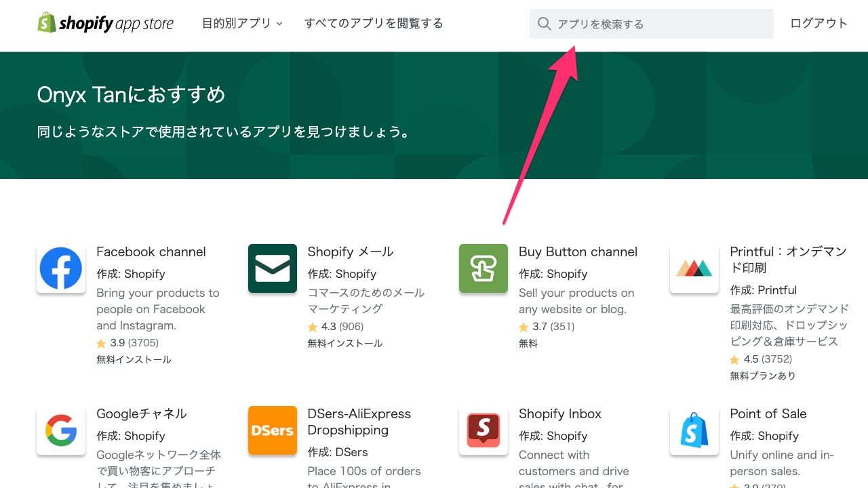Image resolution: width=868 pixels, height=488 pixels.
Task: Focus the アプリを検索する search field
Action: [x=652, y=24]
